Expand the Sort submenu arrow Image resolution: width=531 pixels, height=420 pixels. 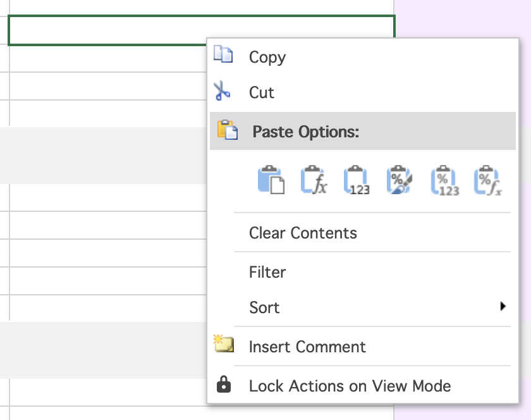[x=503, y=307]
